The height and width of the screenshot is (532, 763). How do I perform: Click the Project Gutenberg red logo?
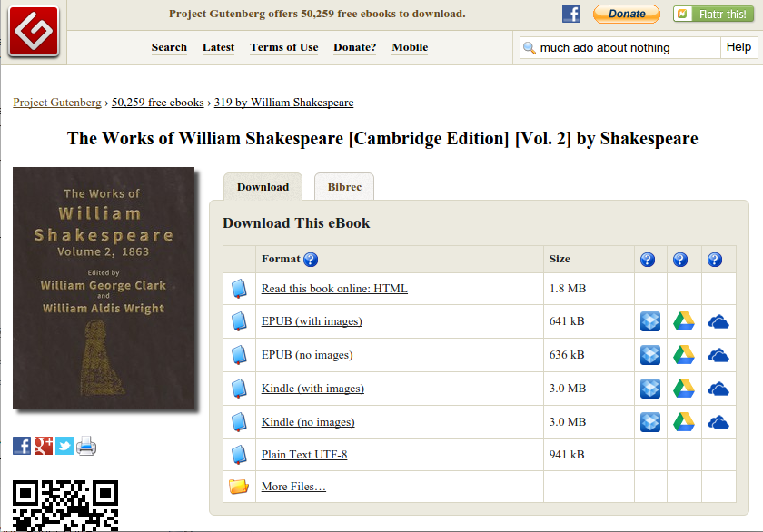point(34,31)
